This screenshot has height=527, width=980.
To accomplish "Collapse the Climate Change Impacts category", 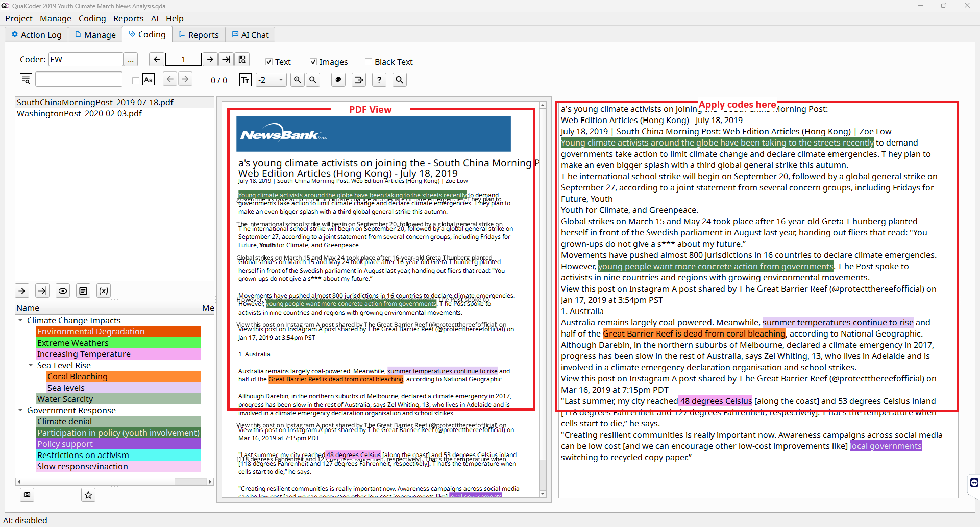I will (x=20, y=320).
